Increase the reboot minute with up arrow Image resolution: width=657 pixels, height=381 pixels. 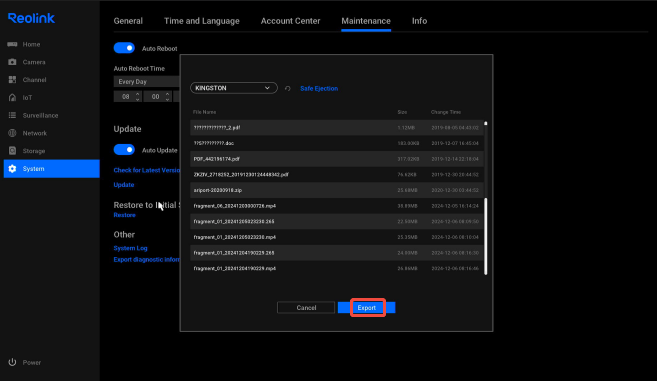coord(167,94)
